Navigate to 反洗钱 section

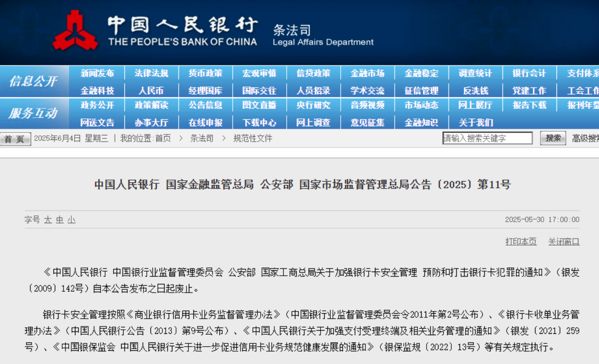(475, 91)
